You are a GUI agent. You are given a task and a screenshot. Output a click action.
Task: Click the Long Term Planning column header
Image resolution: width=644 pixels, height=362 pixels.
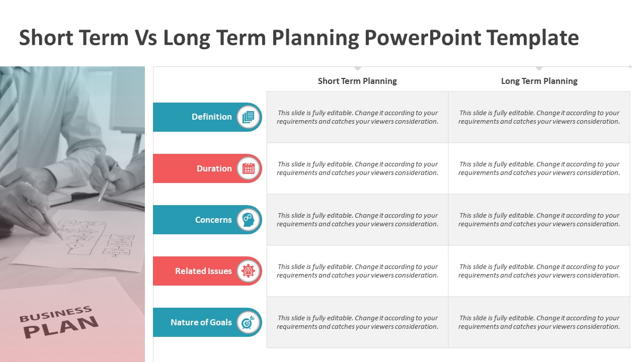(539, 81)
